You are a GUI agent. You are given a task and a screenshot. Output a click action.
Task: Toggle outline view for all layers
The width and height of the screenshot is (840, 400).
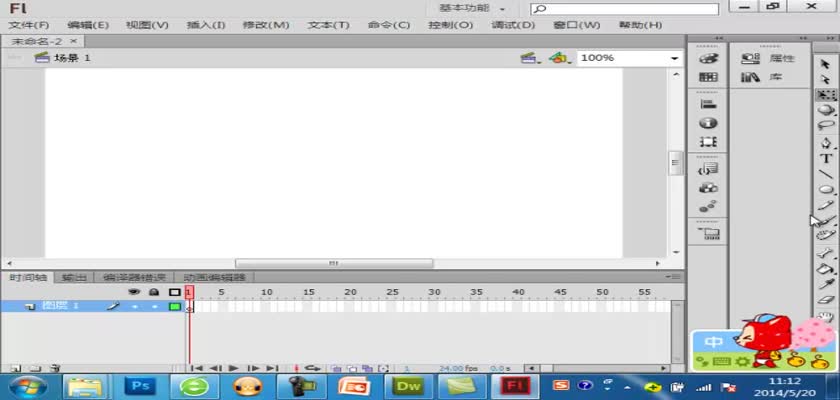tap(174, 292)
